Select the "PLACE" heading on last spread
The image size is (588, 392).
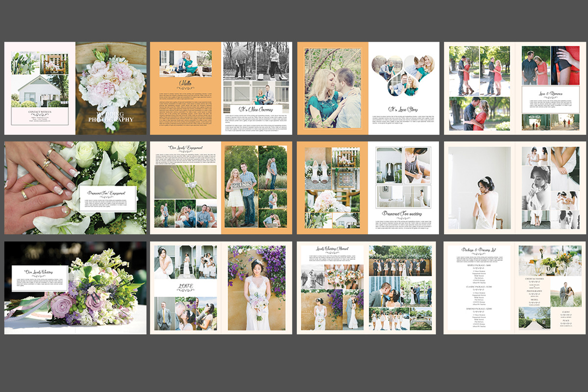click(566, 320)
